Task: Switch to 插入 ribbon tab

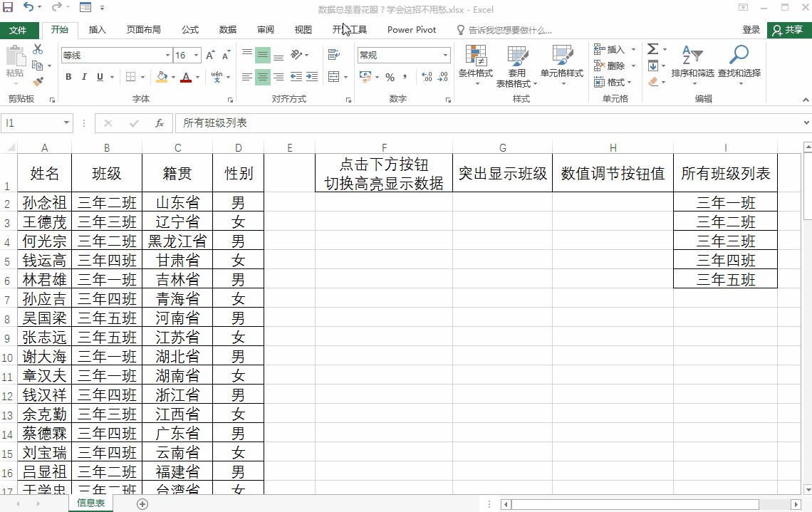Action: pos(98,30)
